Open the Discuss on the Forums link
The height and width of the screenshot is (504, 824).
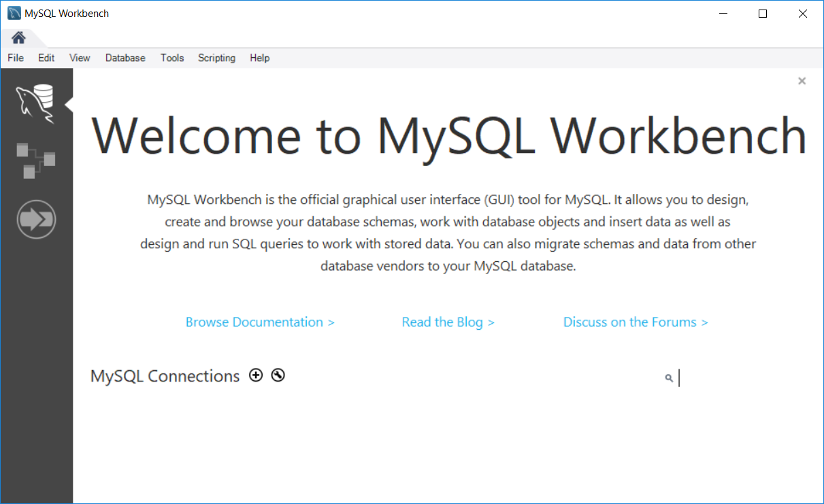[636, 322]
